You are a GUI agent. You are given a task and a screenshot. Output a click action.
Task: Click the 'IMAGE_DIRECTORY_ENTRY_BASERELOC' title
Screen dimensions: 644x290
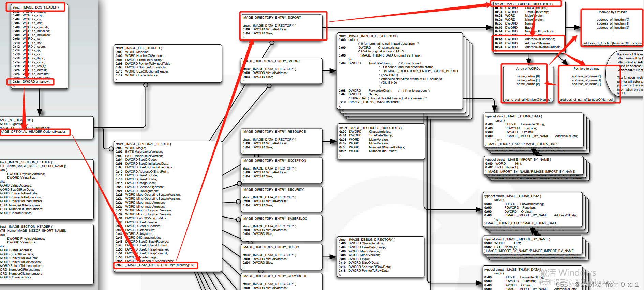pyautogui.click(x=275, y=219)
